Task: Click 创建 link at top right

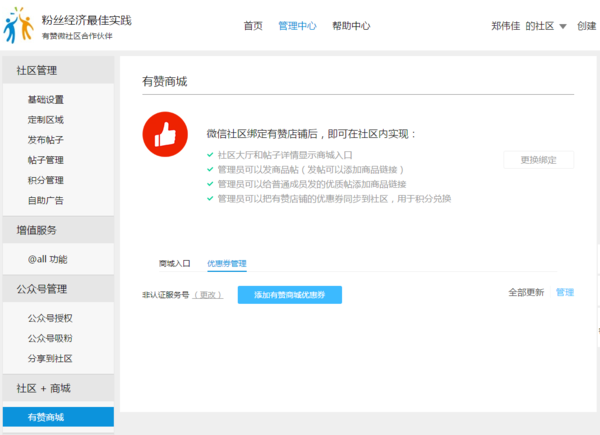Action: pyautogui.click(x=587, y=26)
